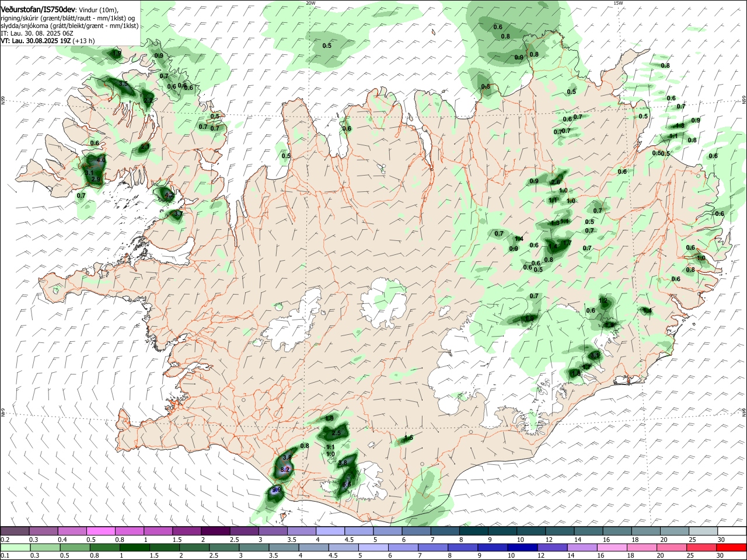Click the 20W longitude label

click(310, 3)
